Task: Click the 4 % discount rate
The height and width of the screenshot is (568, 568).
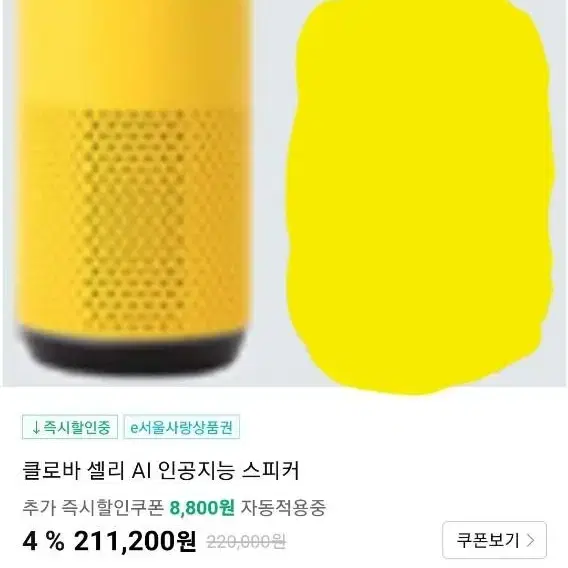Action: click(x=43, y=541)
